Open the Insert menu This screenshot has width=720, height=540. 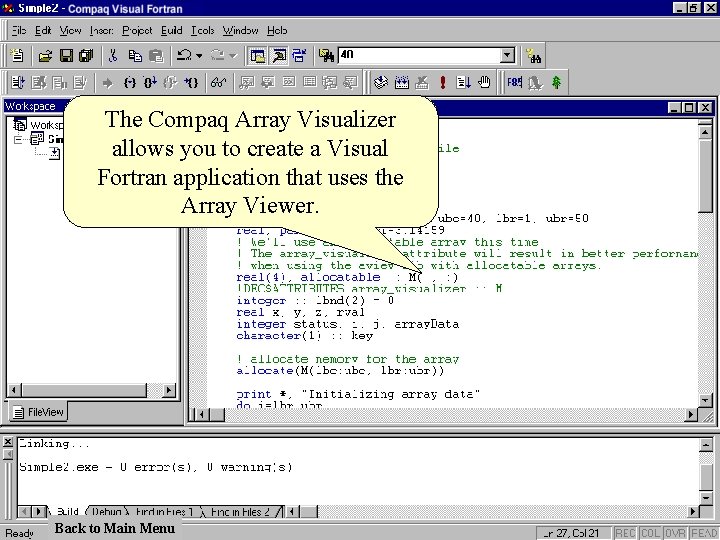(x=101, y=30)
